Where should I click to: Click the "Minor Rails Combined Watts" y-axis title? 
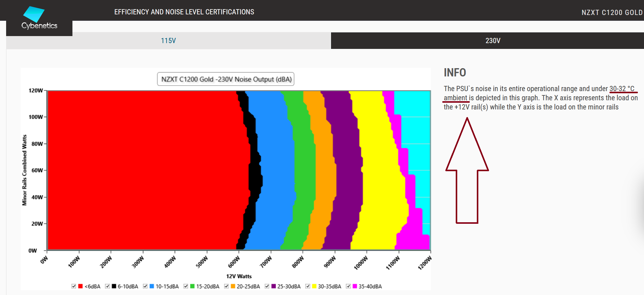coord(24,170)
